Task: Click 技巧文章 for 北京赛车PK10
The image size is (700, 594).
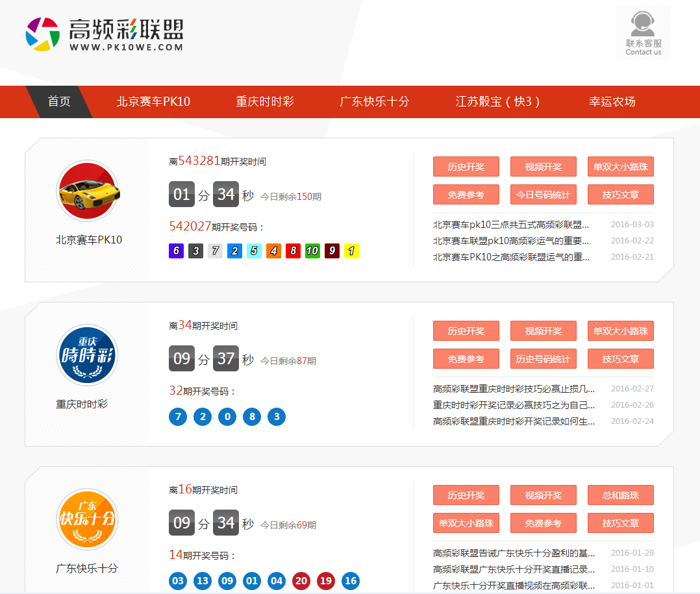Action: (x=621, y=195)
